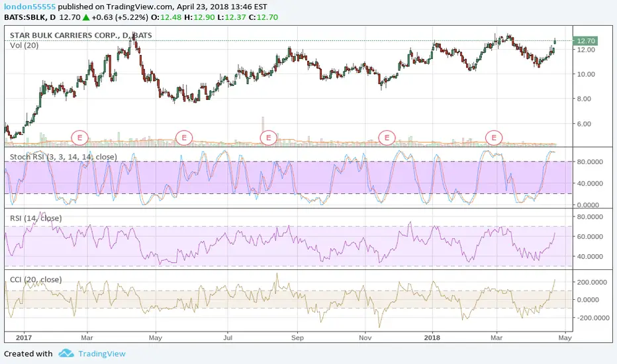Click the BATS:SBLK, D symbol text
Image resolution: width=617 pixels, height=364 pixels.
click(x=30, y=17)
